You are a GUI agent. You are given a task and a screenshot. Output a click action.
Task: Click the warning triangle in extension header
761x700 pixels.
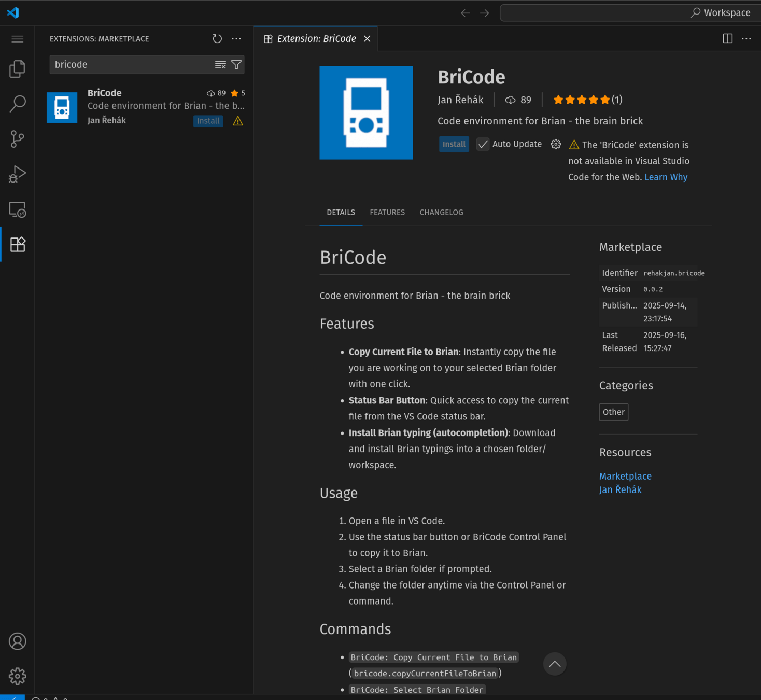tap(574, 145)
